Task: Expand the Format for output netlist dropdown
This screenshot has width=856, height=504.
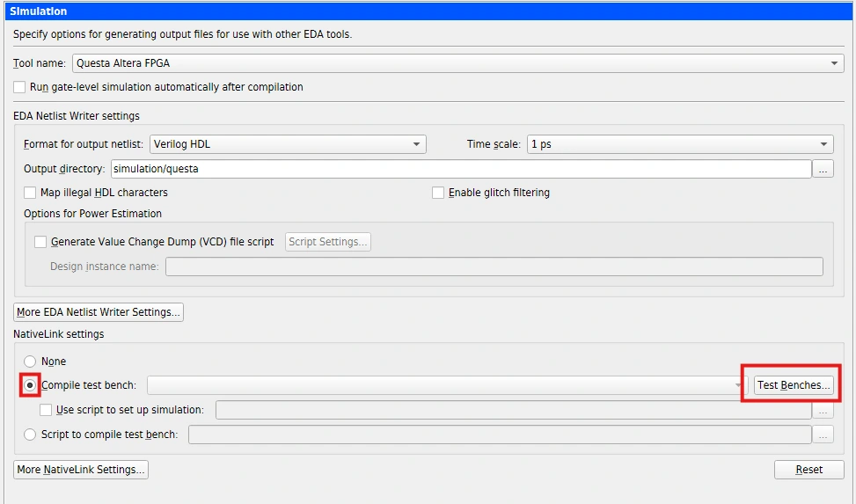Action: tap(287, 144)
